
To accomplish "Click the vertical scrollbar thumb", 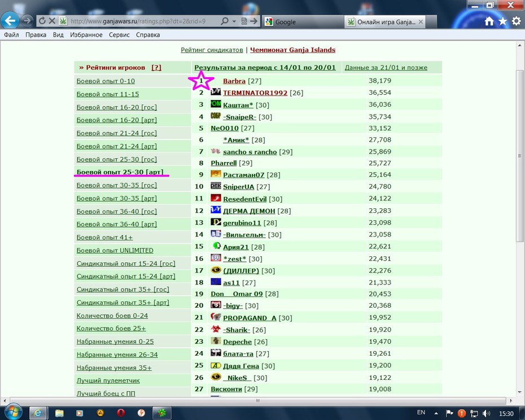I will 519,156.
